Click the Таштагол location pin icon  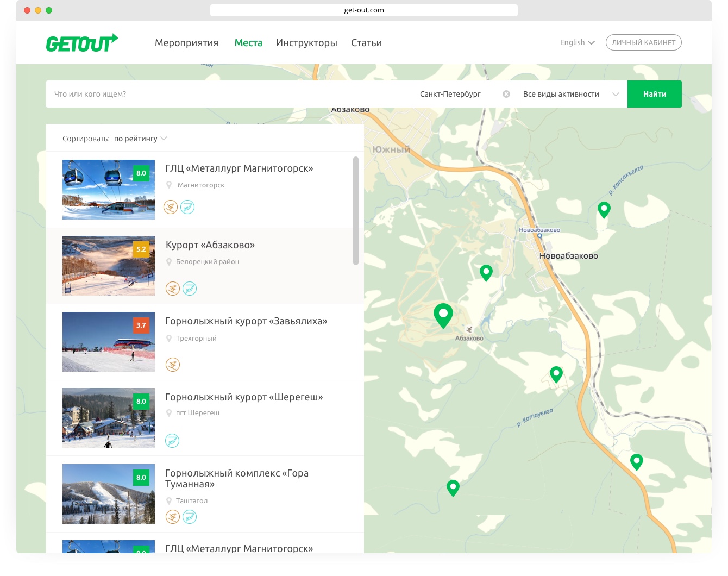pyautogui.click(x=169, y=500)
